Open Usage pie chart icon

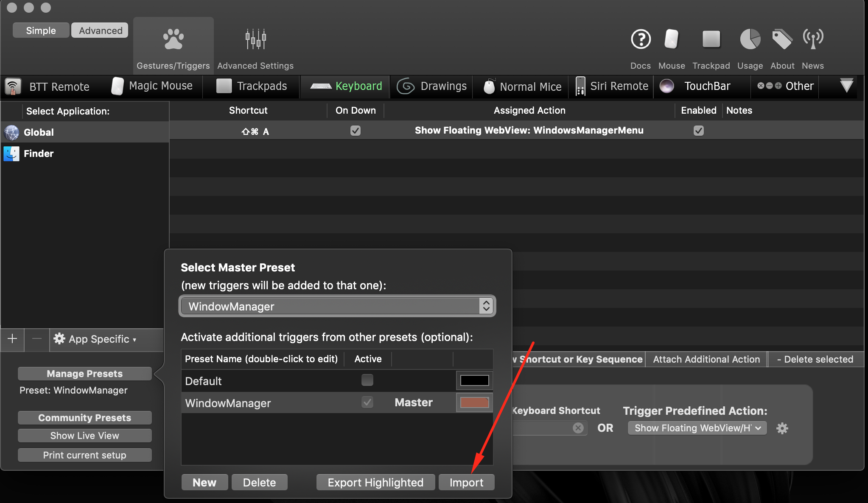[750, 40]
